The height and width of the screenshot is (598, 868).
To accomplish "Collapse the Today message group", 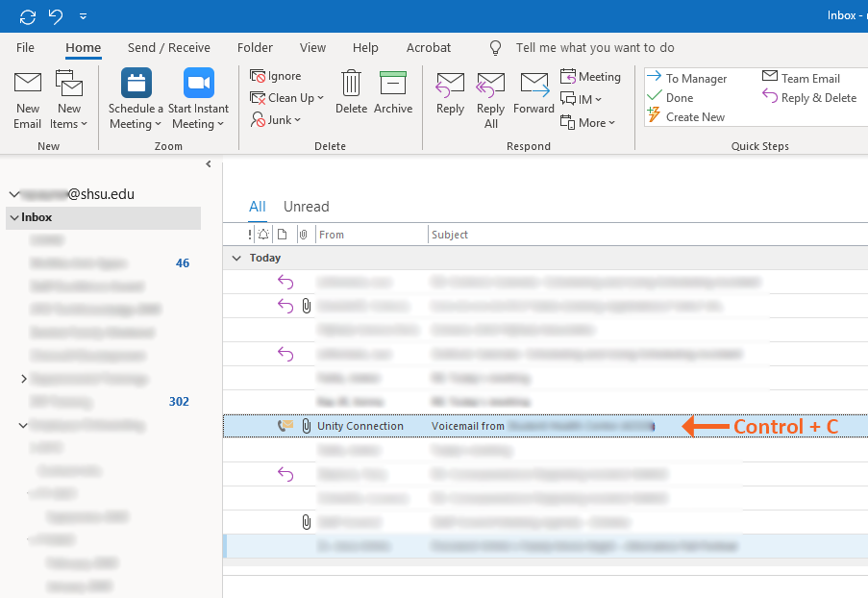I will coord(236,258).
